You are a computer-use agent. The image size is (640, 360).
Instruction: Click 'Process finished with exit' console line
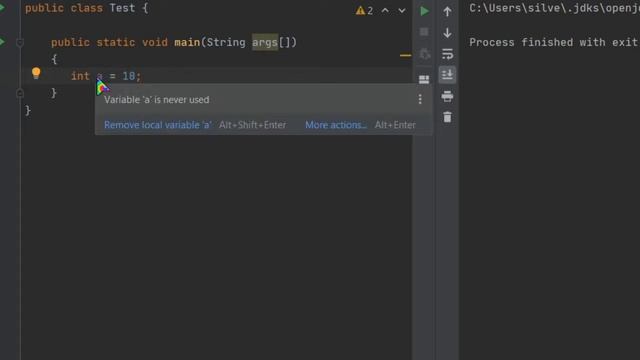coord(553,42)
